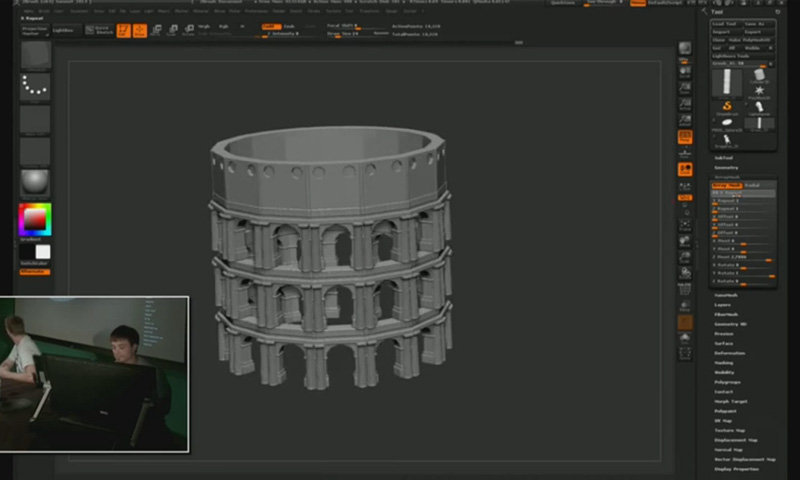Click the Load Tool button
Image resolution: width=800 pixels, height=480 pixels.
pyautogui.click(x=727, y=23)
